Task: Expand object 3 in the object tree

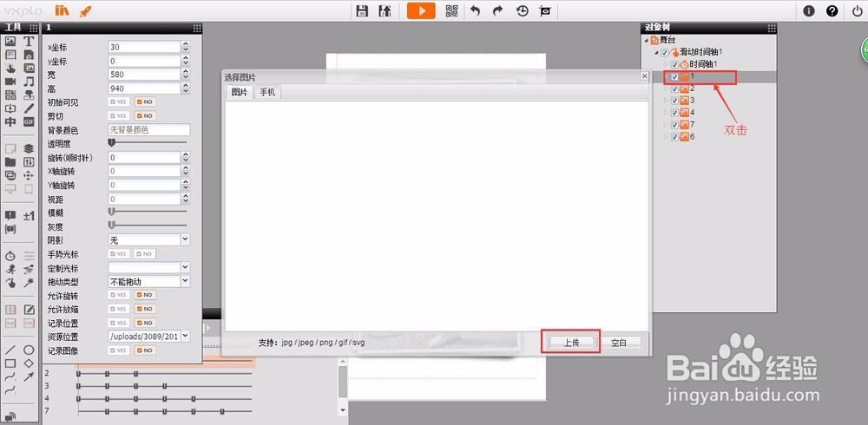Action: [666, 101]
